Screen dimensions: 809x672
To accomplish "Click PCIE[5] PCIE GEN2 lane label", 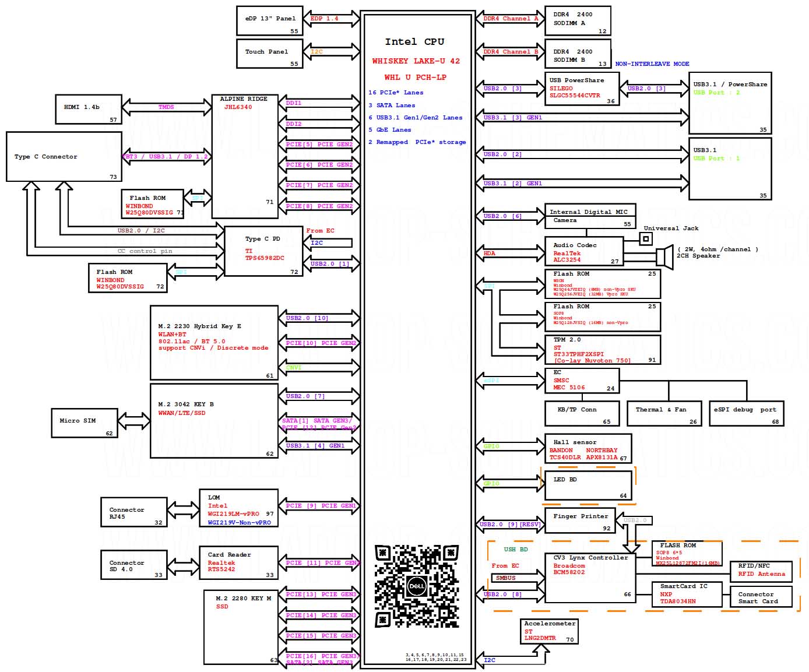I will (319, 145).
